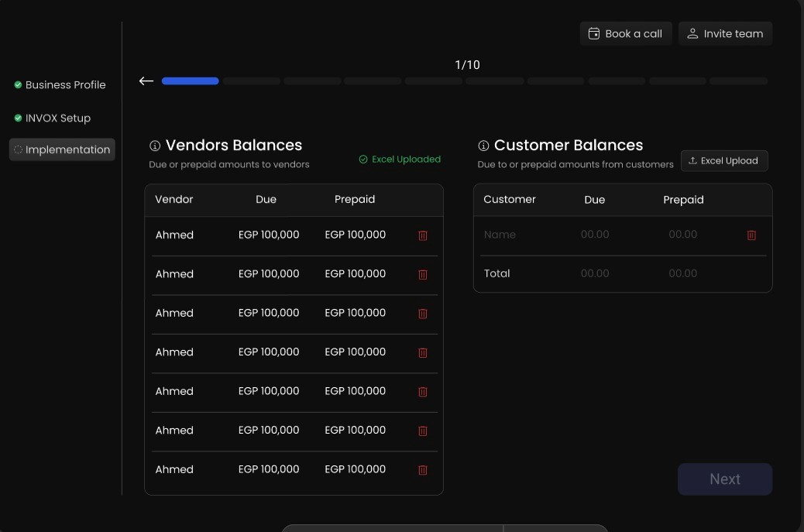Viewport: 804px width, 532px height.
Task: Open the Customer Balances info icon
Action: [x=483, y=146]
